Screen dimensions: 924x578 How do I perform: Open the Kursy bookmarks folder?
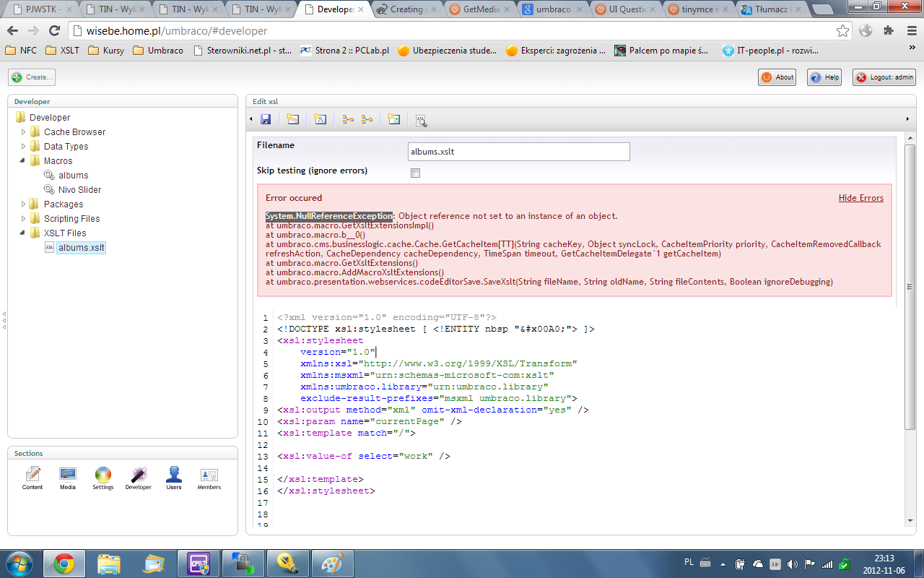click(106, 51)
